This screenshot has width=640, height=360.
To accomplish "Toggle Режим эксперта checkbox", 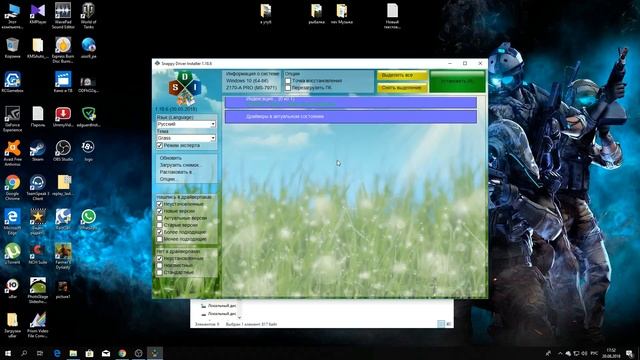I will pos(160,145).
